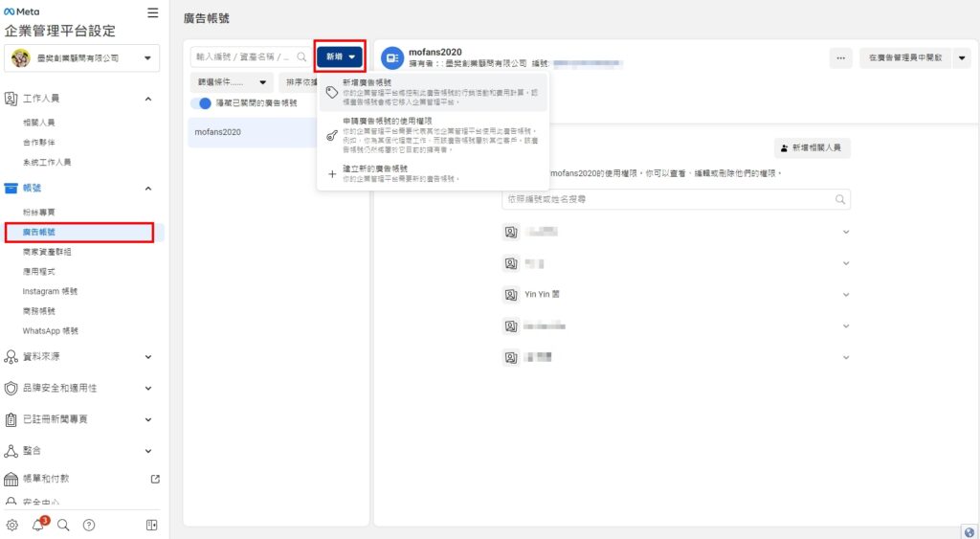
Task: Click the Yin Yin person icon
Action: (511, 295)
